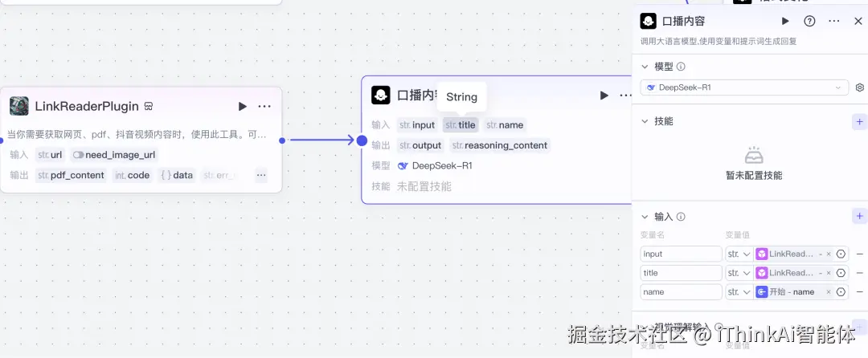
Task: Click the str. output chip on 口播内容 node
Action: coord(420,146)
